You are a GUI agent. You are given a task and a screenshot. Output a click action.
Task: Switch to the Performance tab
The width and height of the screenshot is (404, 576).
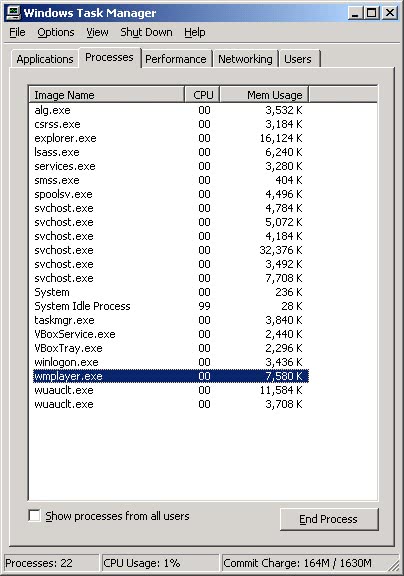click(176, 59)
